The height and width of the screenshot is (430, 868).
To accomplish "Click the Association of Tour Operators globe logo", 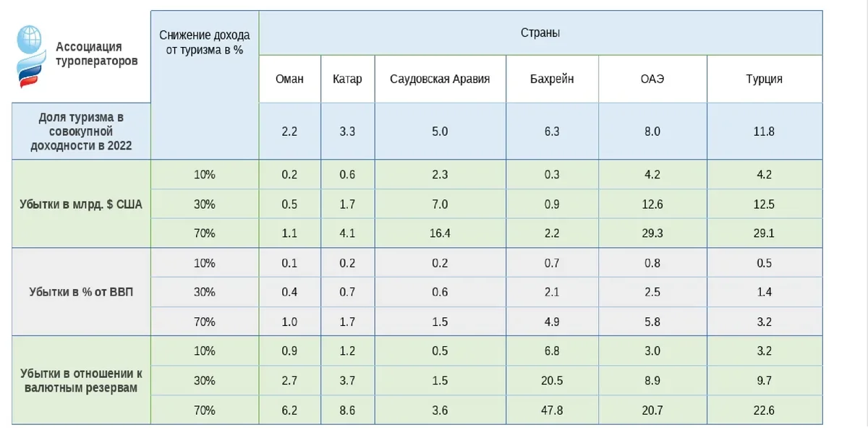I will coord(31,56).
